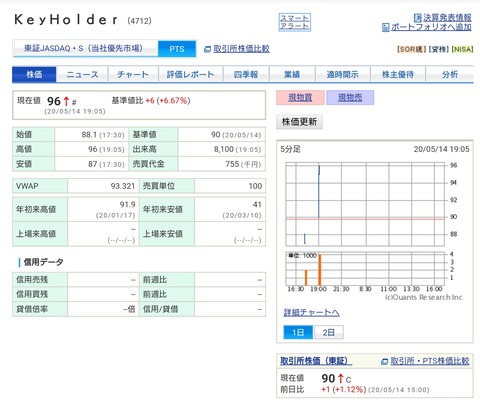Image resolution: width=480 pixels, height=406 pixels.
Task: Select the 東証JASDAQ・S market tab
Action: coord(85,49)
